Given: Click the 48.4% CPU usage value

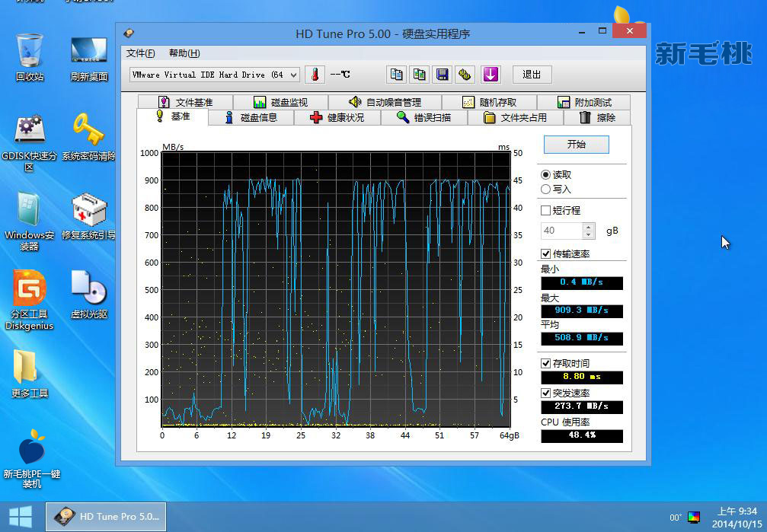Looking at the screenshot, I should (582, 435).
